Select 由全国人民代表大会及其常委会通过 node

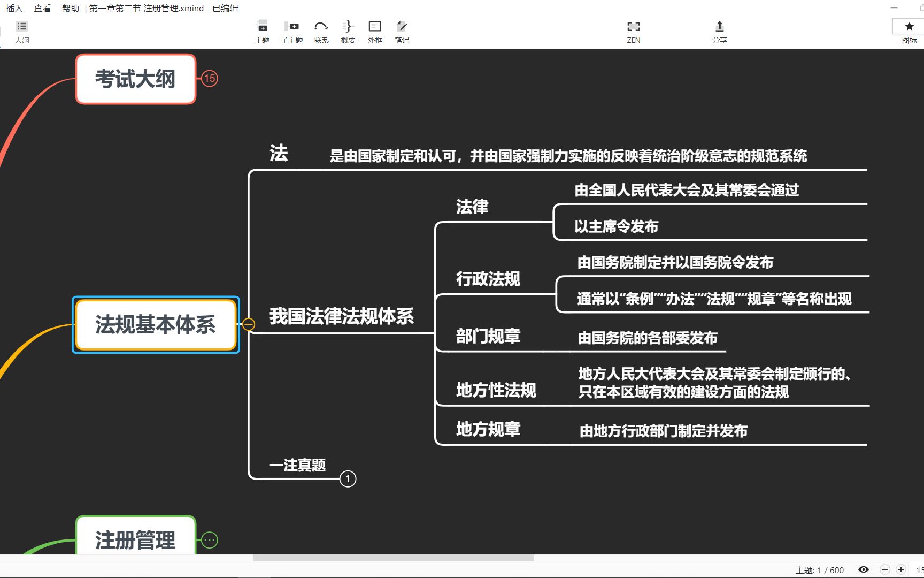click(x=687, y=190)
